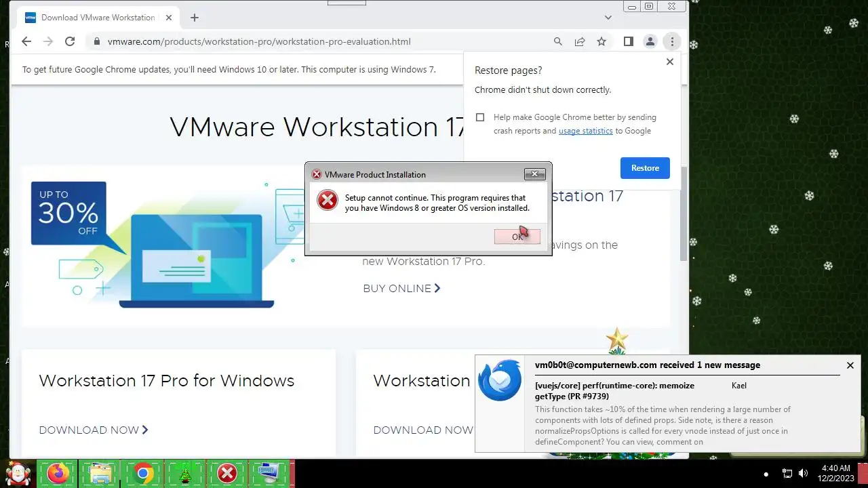Open the usage statistics link
Screen dimensions: 868x488
coord(586,131)
